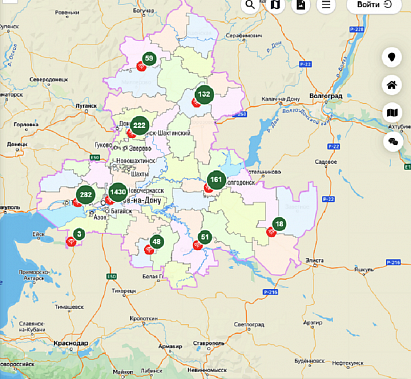This screenshot has width=411, height=379.
Task: Open the green cluster marker 48
Action: (x=156, y=242)
